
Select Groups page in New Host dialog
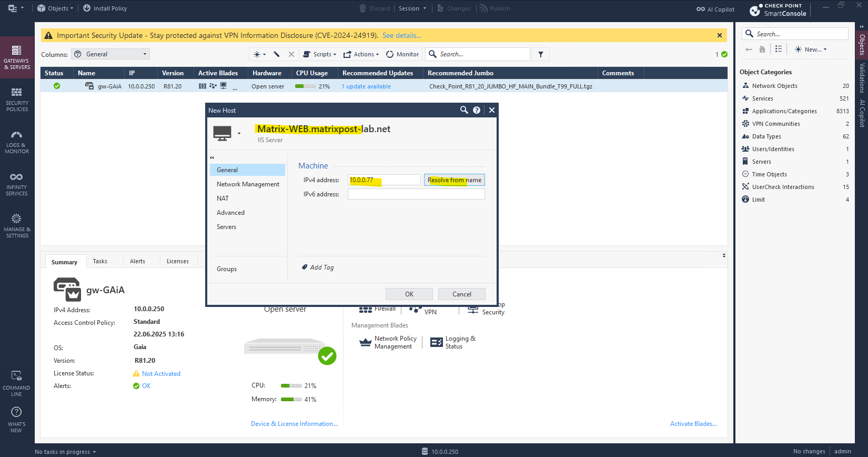point(247,269)
